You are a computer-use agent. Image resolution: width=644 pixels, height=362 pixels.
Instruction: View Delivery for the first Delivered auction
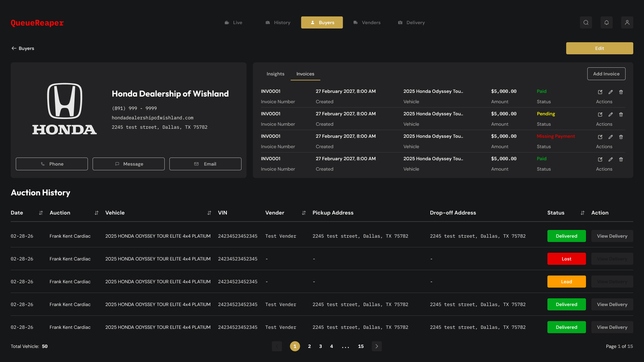pyautogui.click(x=612, y=236)
